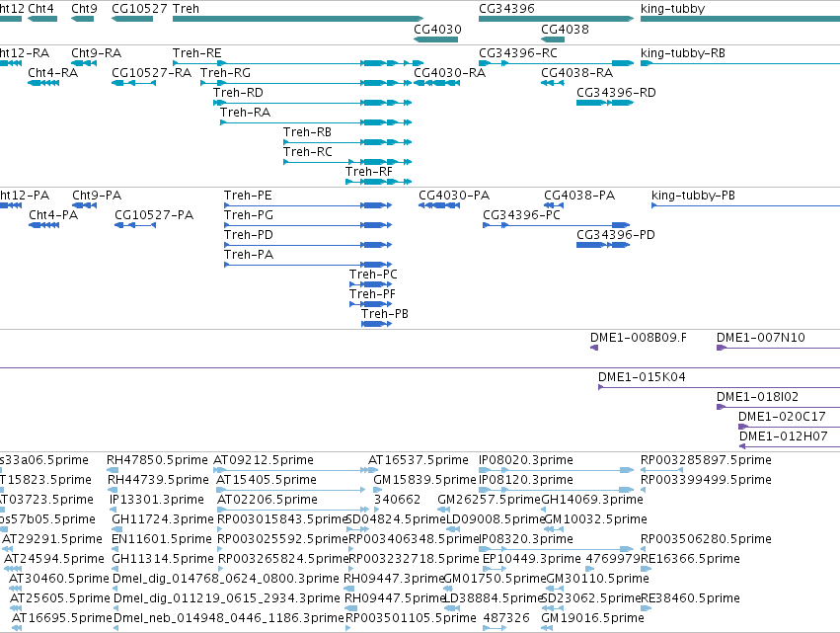Select the king-tubby-RB transcript
Viewport: 840px width, 633px height.
tap(683, 53)
